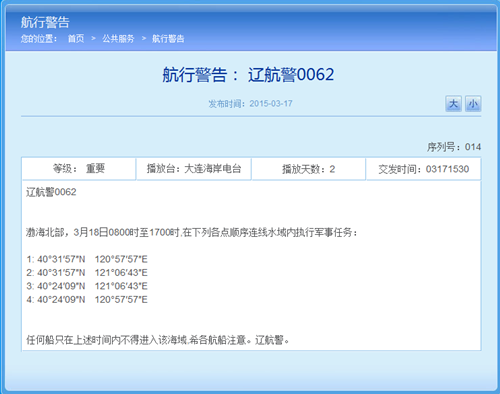The width and height of the screenshot is (500, 394).
Task: Click the 播放天数 2 cell
Action: tap(309, 169)
